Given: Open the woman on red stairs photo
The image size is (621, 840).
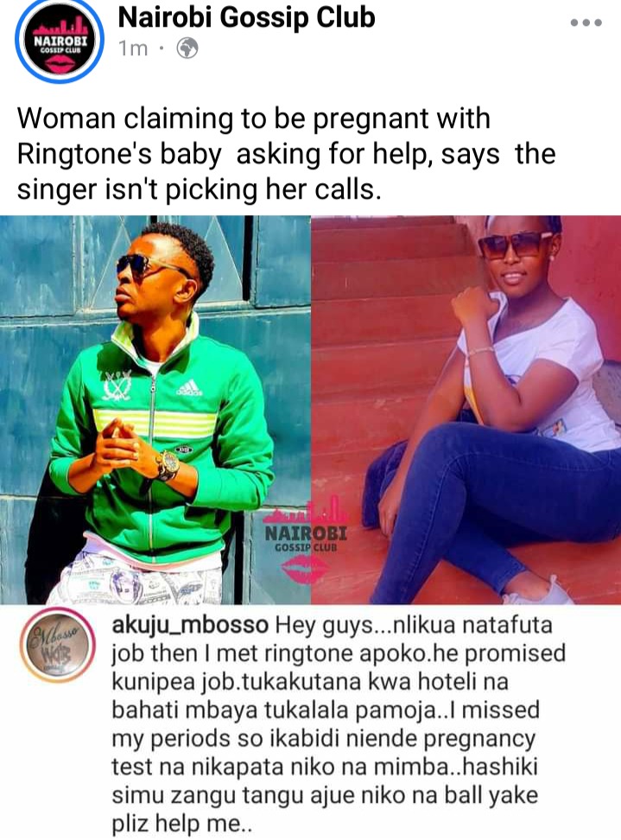Looking at the screenshot, I should pyautogui.click(x=466, y=410).
